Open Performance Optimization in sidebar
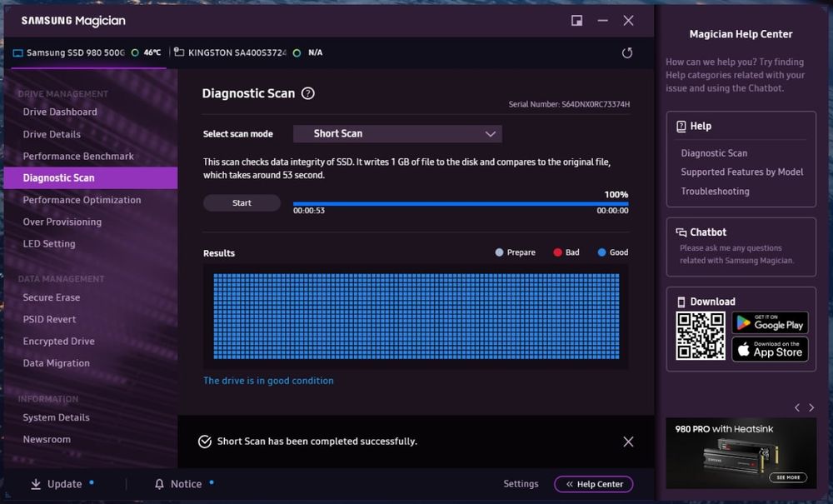833x504 pixels. (x=82, y=200)
